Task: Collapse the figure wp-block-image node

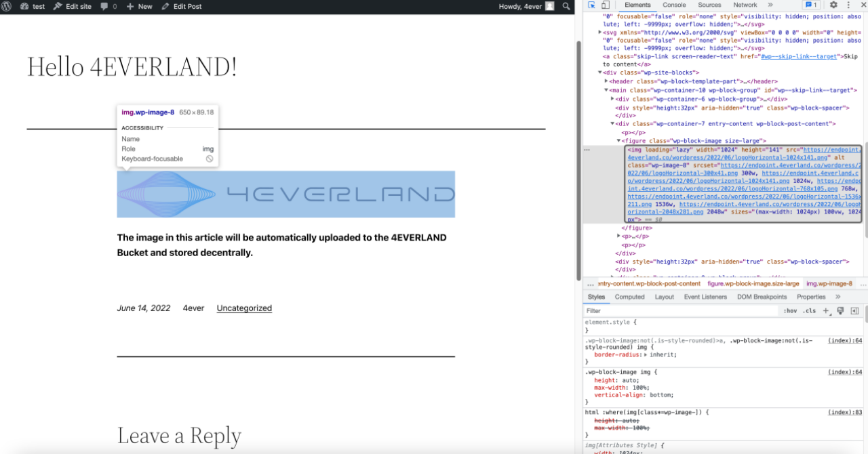Action: [x=618, y=140]
